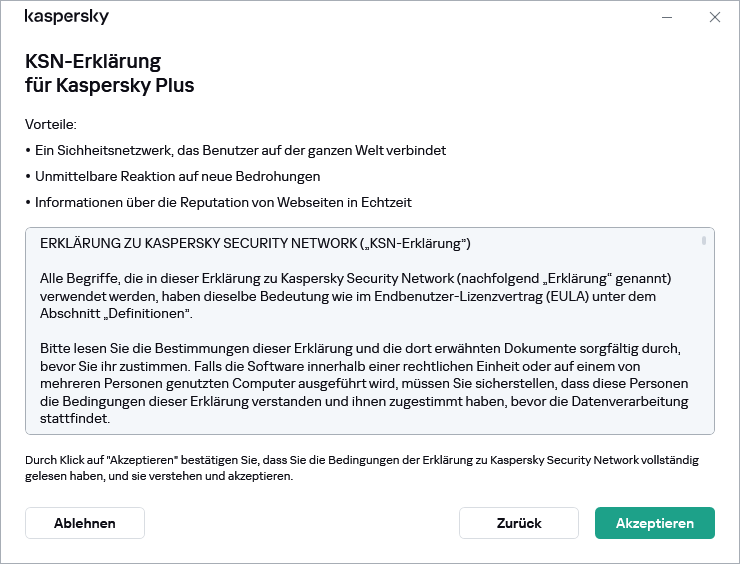Viewport: 740px width, 564px height.
Task: Click the "ERKLÄRUNG ZU KASPERSKY SECURITY NETWORK" title line
Action: click(x=255, y=244)
